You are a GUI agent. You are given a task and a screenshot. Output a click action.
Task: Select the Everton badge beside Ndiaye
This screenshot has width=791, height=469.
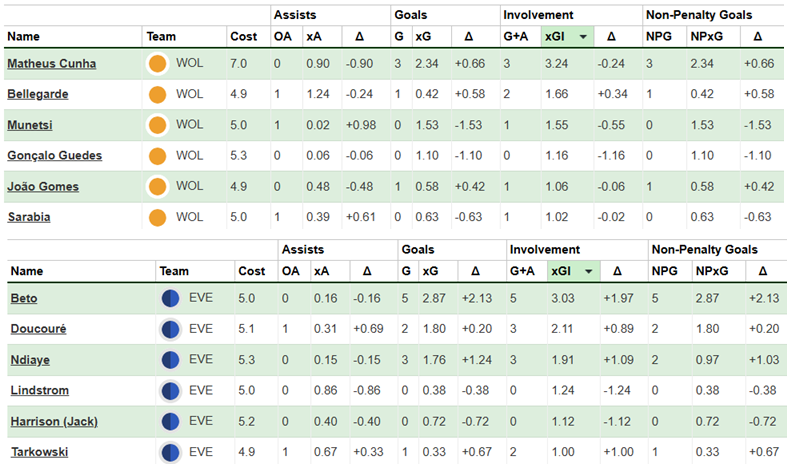click(169, 359)
